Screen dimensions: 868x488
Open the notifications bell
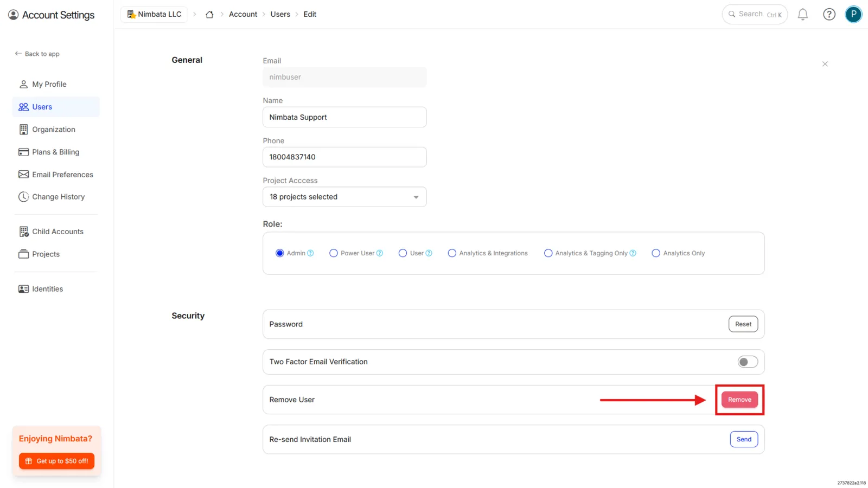coord(803,15)
